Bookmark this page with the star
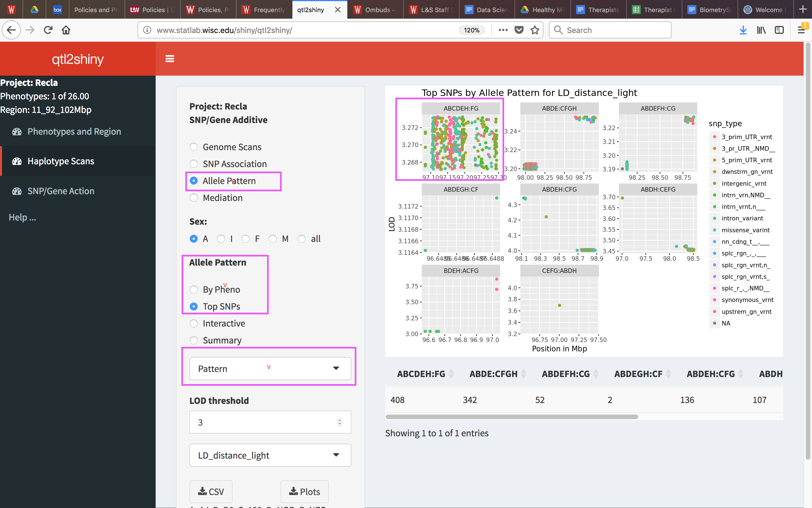 (x=535, y=30)
